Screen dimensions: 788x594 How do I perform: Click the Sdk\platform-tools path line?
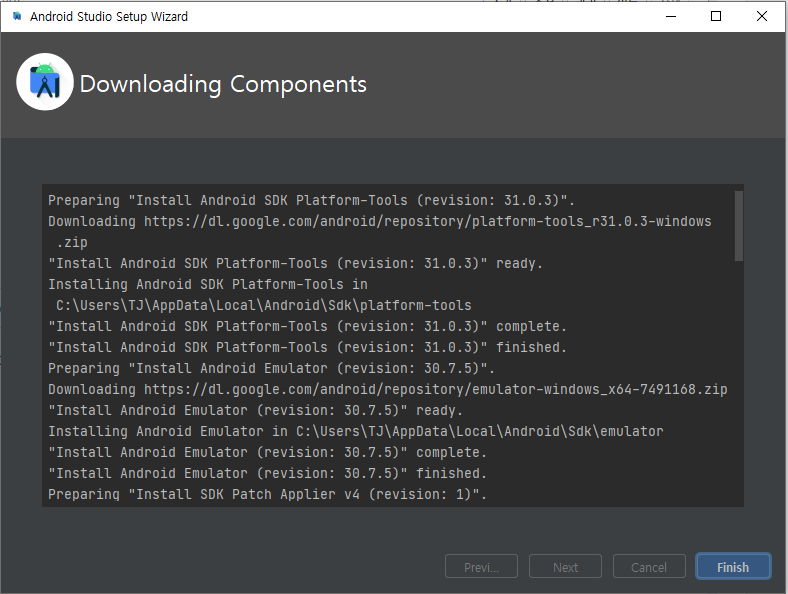click(263, 306)
